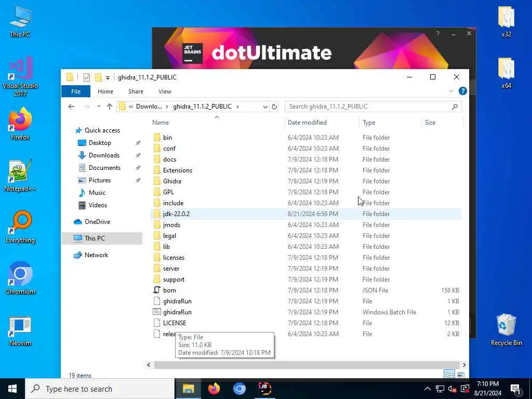Click search magnifier in Explorer

[455, 107]
